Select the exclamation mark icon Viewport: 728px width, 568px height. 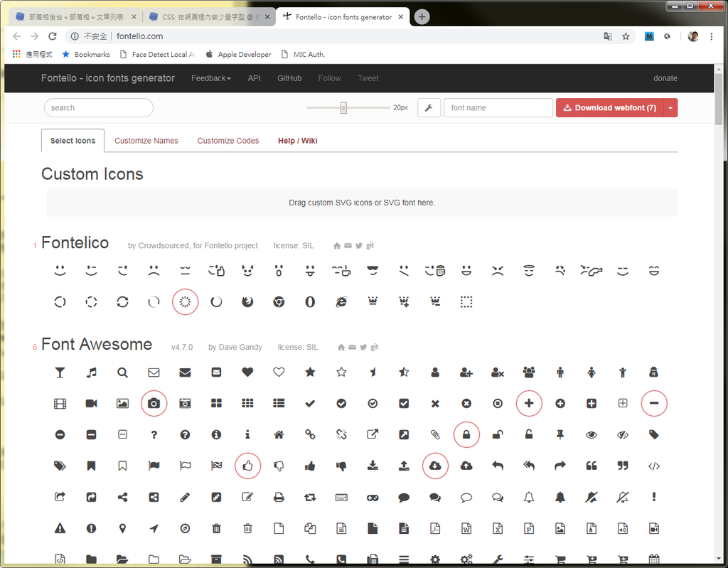tap(654, 497)
